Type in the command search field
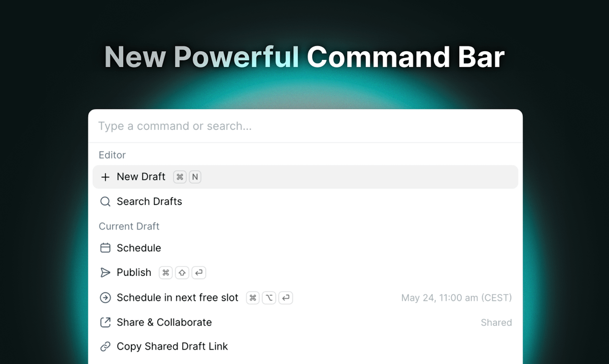609x364 pixels. (x=304, y=126)
